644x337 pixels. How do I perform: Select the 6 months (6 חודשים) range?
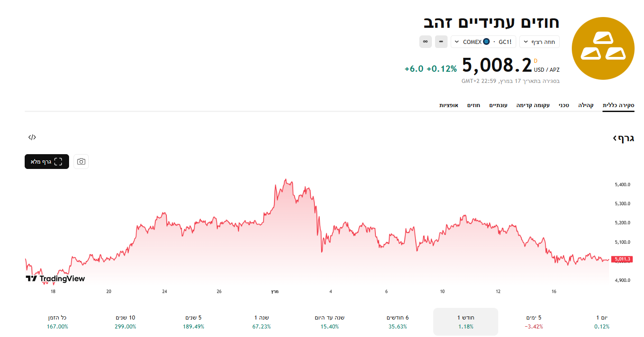pyautogui.click(x=397, y=321)
